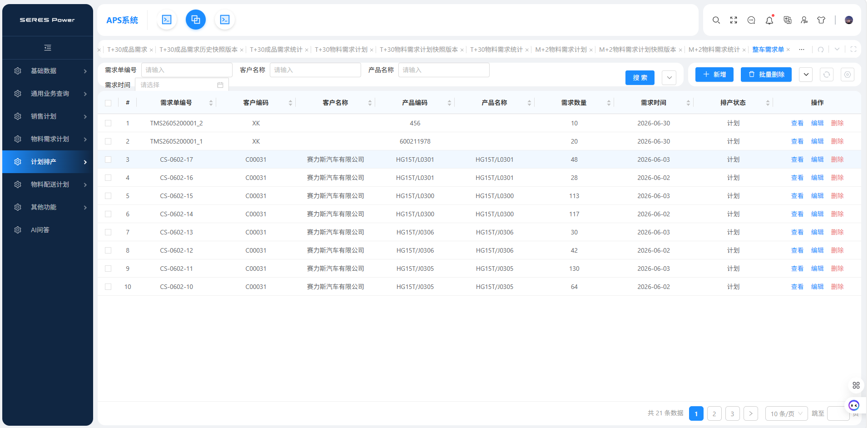Open the search icon in top bar

[x=716, y=20]
